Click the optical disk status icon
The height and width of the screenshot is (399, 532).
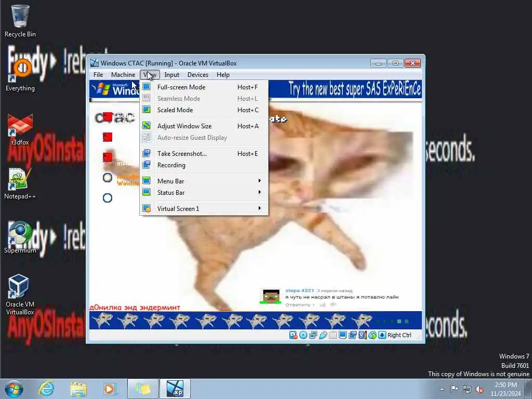(303, 335)
